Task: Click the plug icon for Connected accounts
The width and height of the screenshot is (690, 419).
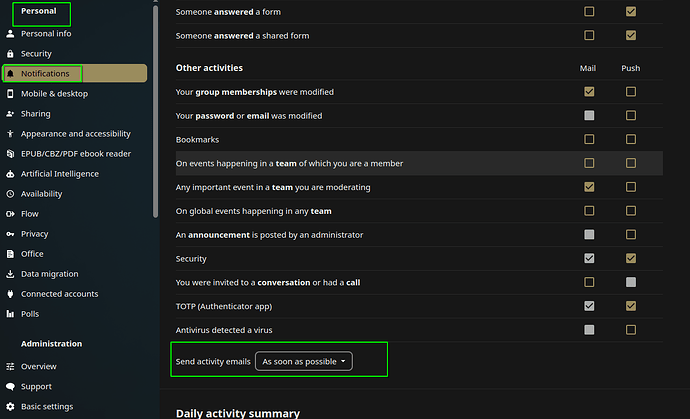Action: [x=10, y=294]
